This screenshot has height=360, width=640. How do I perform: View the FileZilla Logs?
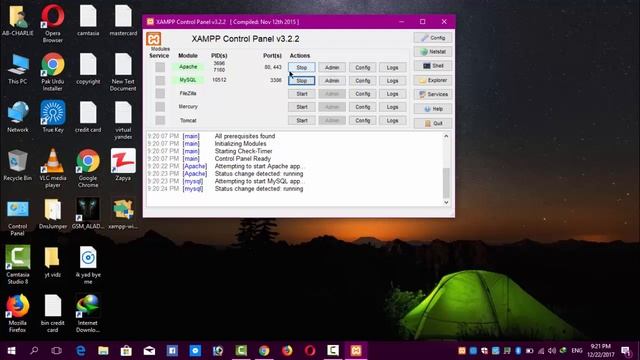click(393, 94)
